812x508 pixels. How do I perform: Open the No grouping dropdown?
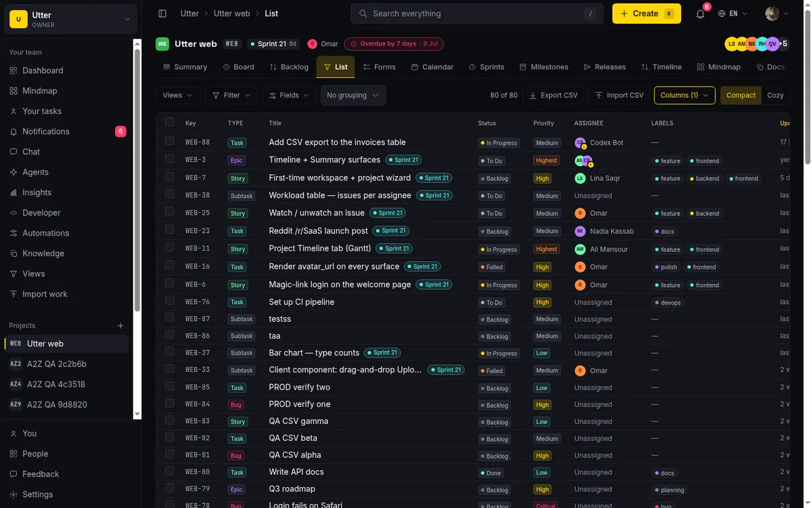click(353, 96)
